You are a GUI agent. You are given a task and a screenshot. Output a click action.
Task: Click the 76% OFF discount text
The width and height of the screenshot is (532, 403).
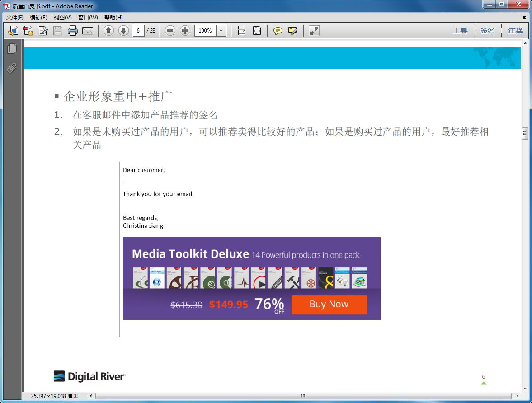click(x=269, y=305)
